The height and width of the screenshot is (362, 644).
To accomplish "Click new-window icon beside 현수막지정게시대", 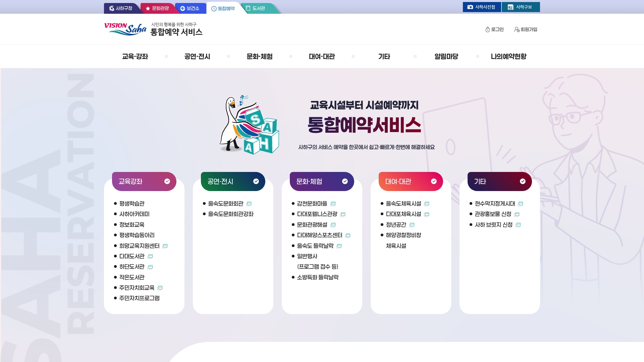I will [x=521, y=204].
